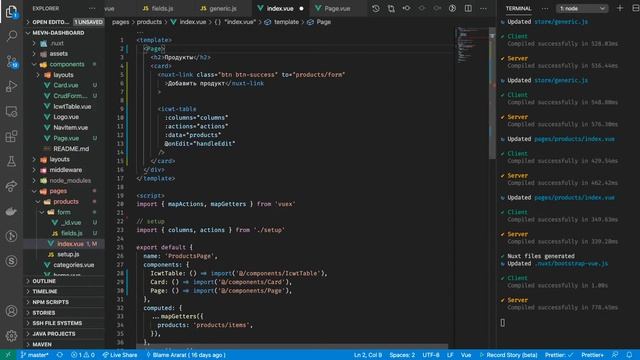
Task: Click Record Story (beta) in status bar
Action: [x=508, y=355]
